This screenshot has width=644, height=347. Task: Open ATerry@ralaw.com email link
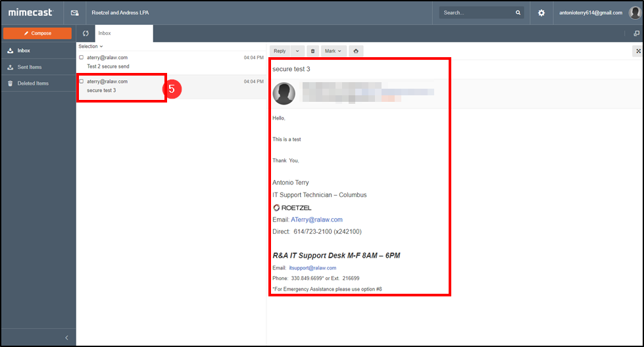pyautogui.click(x=316, y=220)
